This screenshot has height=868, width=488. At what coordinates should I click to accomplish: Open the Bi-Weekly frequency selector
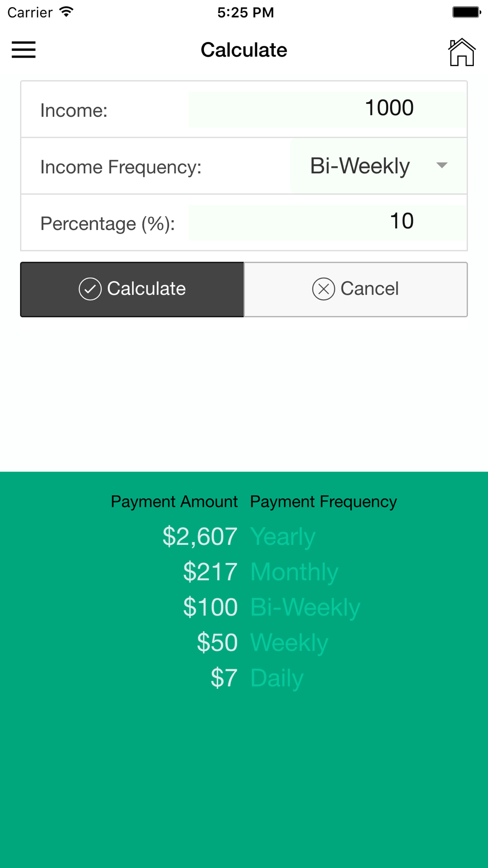coord(360,166)
